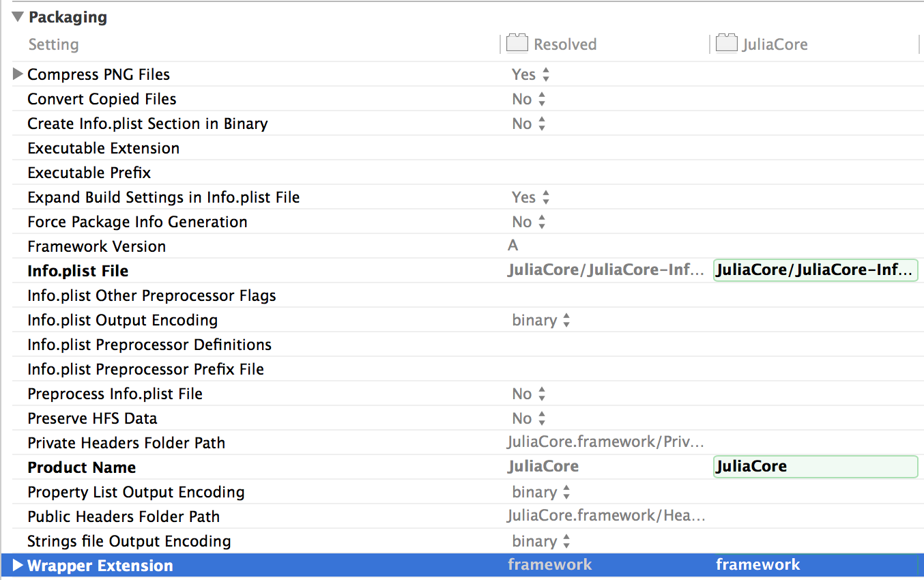Edit the Product Name JuliaCore field
The height and width of the screenshot is (580, 924).
[815, 467]
